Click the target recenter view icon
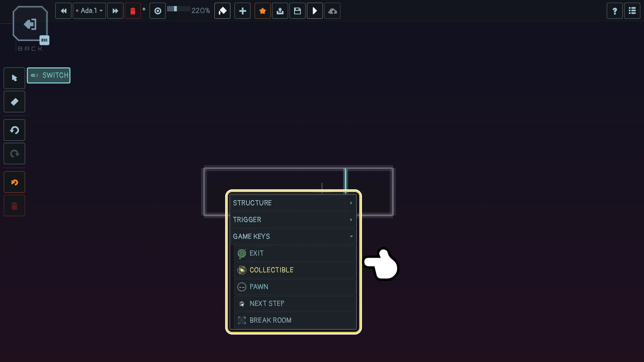The image size is (644, 362). pos(158,11)
